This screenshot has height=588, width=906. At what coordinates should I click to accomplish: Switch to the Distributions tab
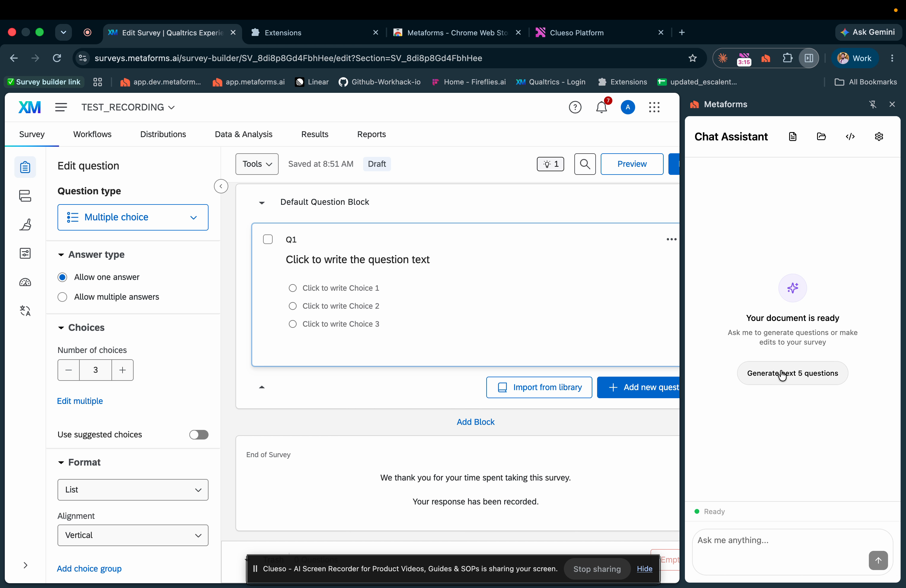163,134
